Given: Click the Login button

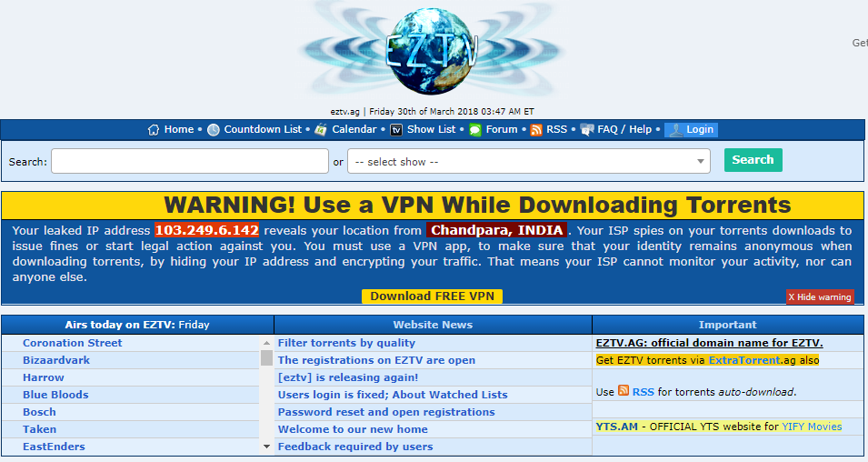Looking at the screenshot, I should (x=691, y=130).
